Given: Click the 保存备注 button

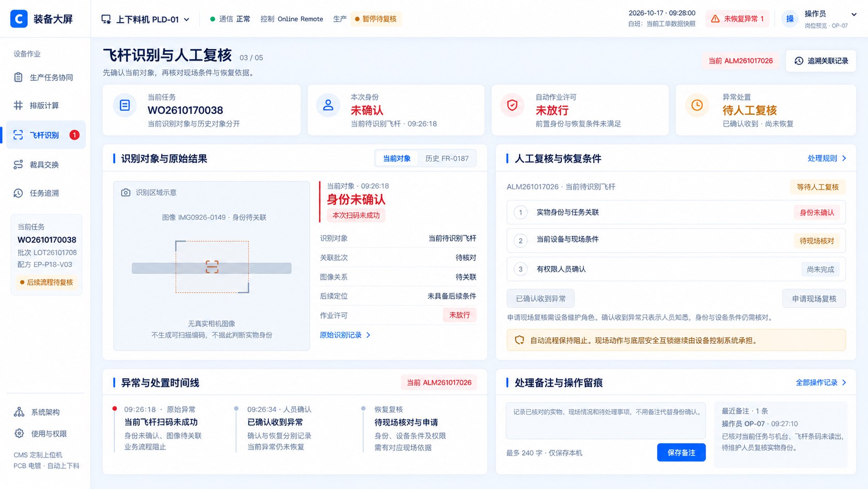Looking at the screenshot, I should tap(681, 453).
